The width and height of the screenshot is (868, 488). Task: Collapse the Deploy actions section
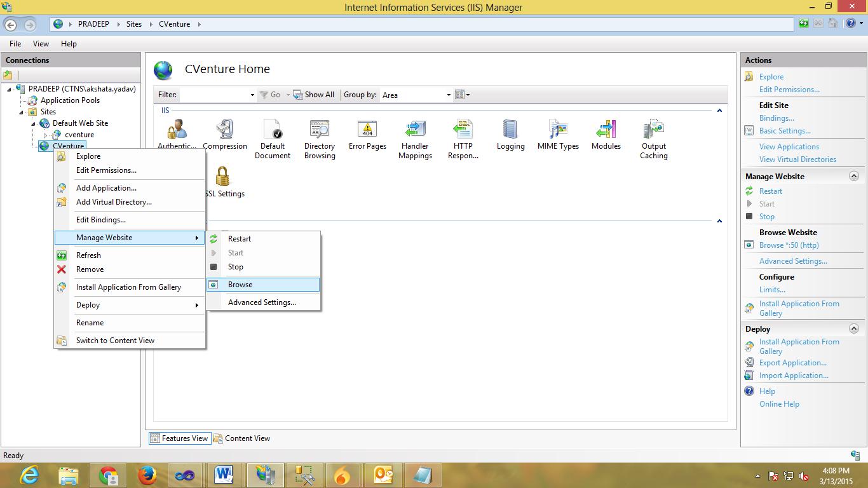click(x=853, y=329)
